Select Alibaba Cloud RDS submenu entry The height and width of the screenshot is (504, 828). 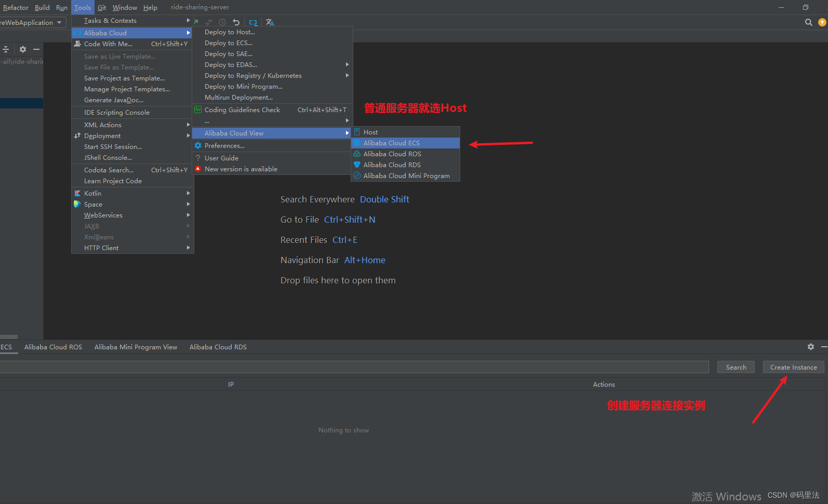406,165
